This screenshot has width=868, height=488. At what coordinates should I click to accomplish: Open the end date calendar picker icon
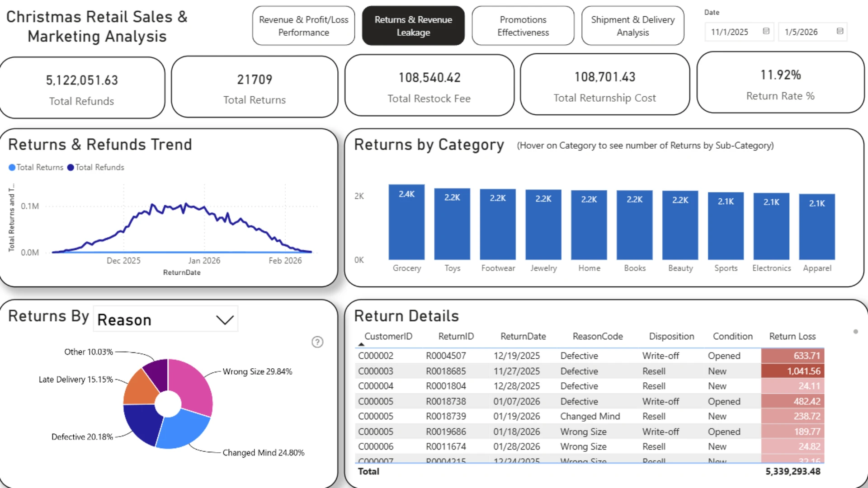coord(840,31)
